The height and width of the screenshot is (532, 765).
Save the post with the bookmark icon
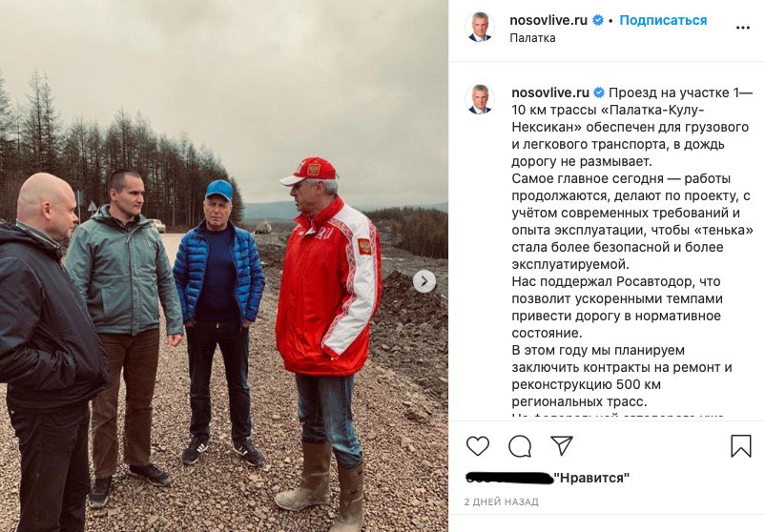pyautogui.click(x=740, y=445)
